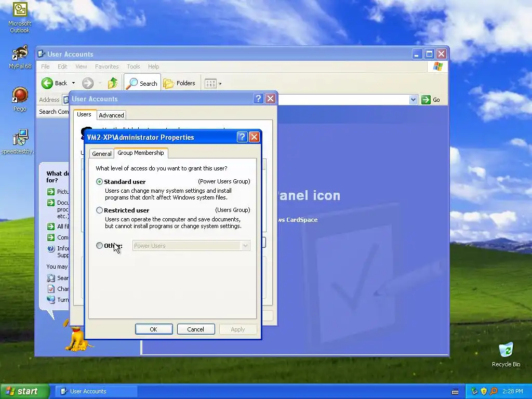Click the Search toolbar button
The width and height of the screenshot is (532, 399).
(x=142, y=83)
